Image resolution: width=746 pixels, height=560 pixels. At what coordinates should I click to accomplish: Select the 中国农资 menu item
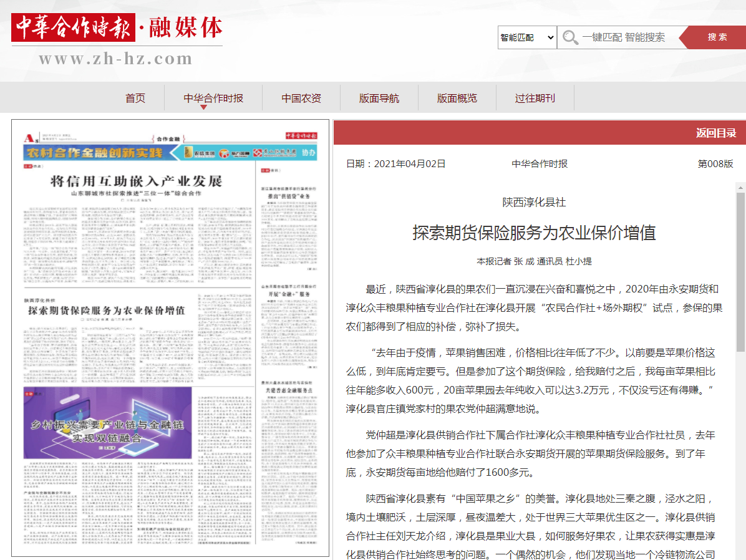click(x=301, y=98)
